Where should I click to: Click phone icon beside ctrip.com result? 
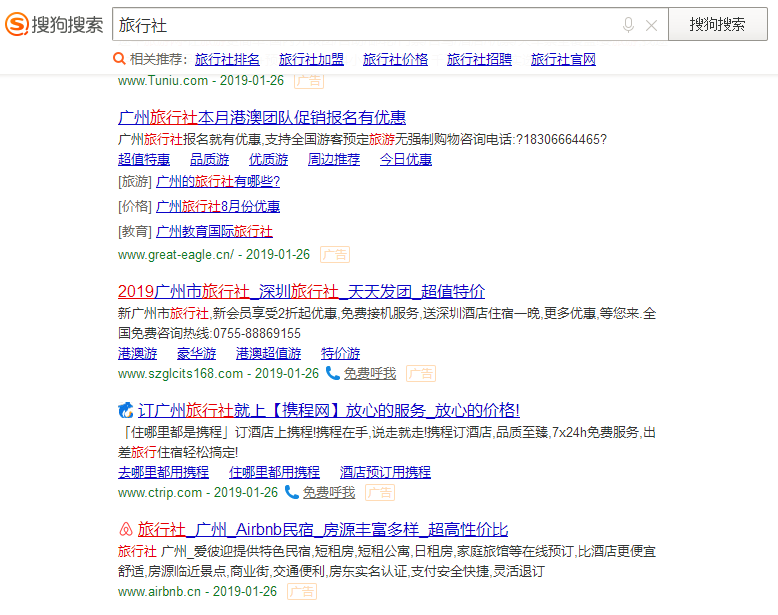(x=291, y=492)
